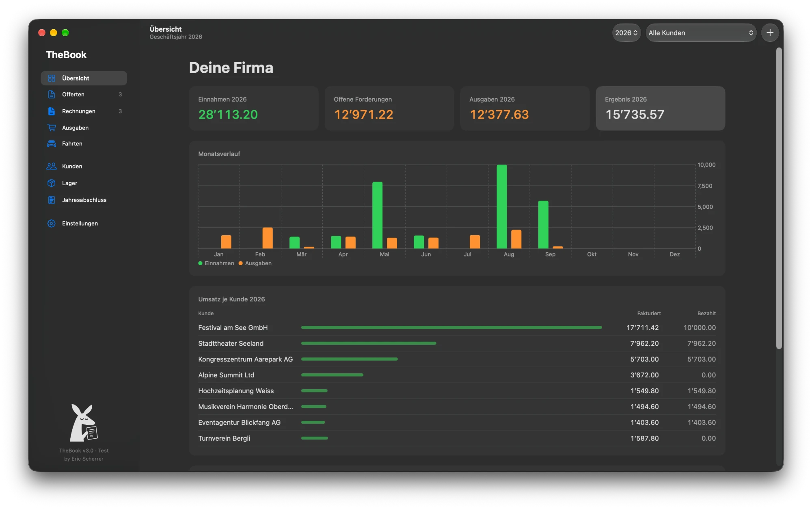
Task: Click Eventagentur Blickfang AG customer name
Action: tap(239, 422)
